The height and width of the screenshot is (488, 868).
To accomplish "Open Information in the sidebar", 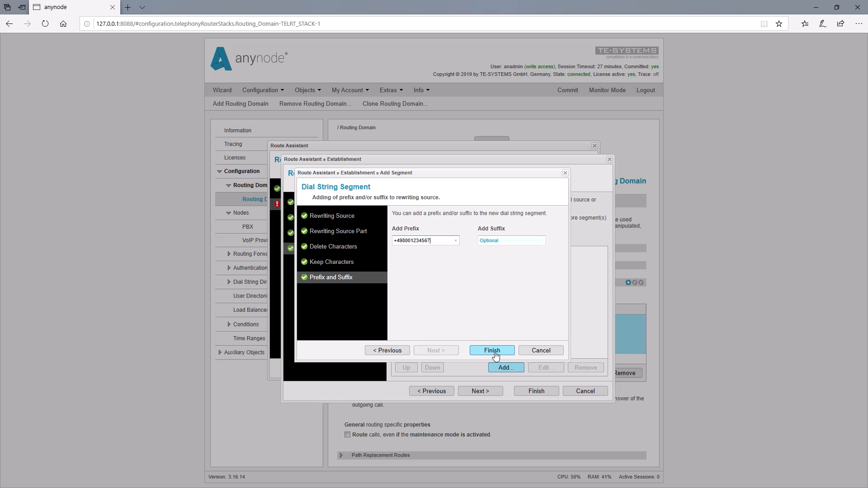I will (x=238, y=131).
